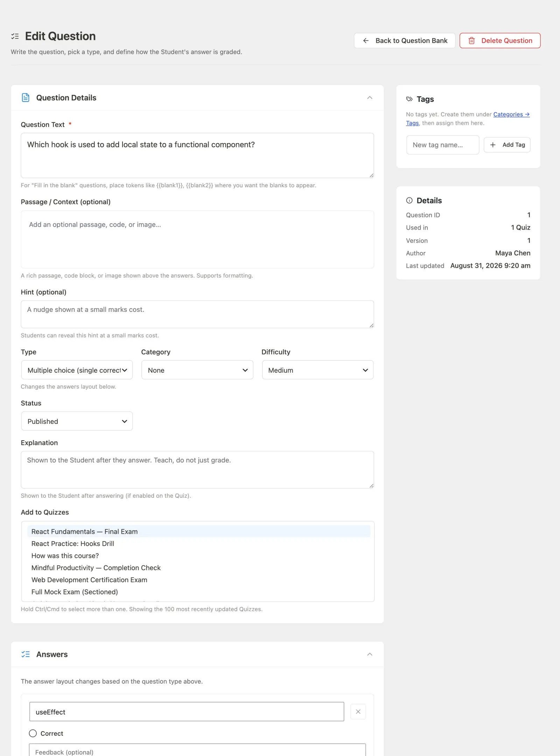Viewport: 560px width, 756px height.
Task: Click the trash icon on Delete Question
Action: click(471, 41)
